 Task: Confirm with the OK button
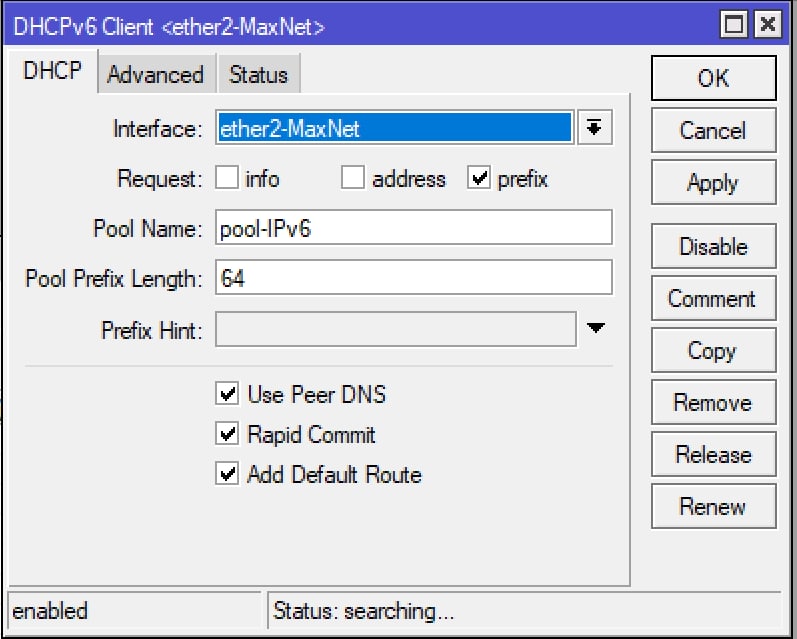tap(714, 78)
